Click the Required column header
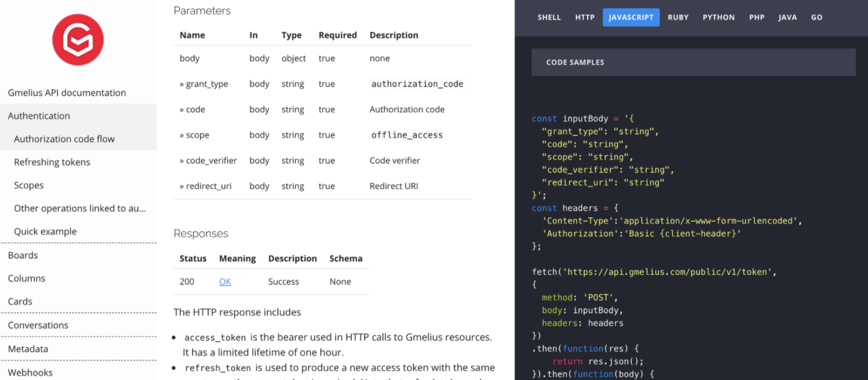This screenshot has height=380, width=868. pos(337,35)
